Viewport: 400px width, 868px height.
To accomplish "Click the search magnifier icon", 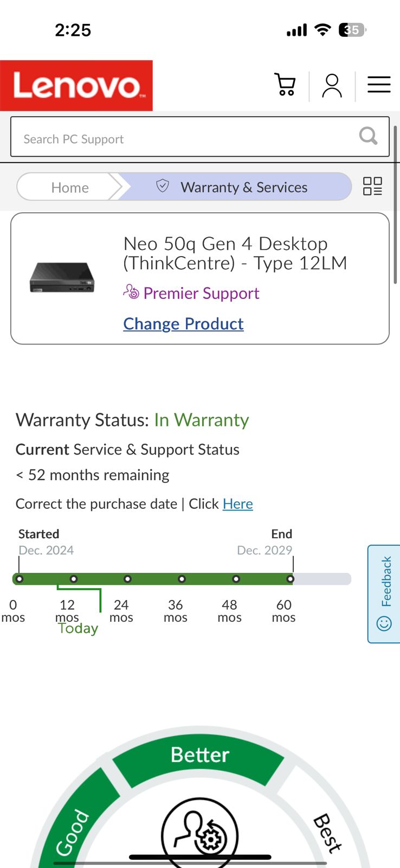I will [x=368, y=136].
